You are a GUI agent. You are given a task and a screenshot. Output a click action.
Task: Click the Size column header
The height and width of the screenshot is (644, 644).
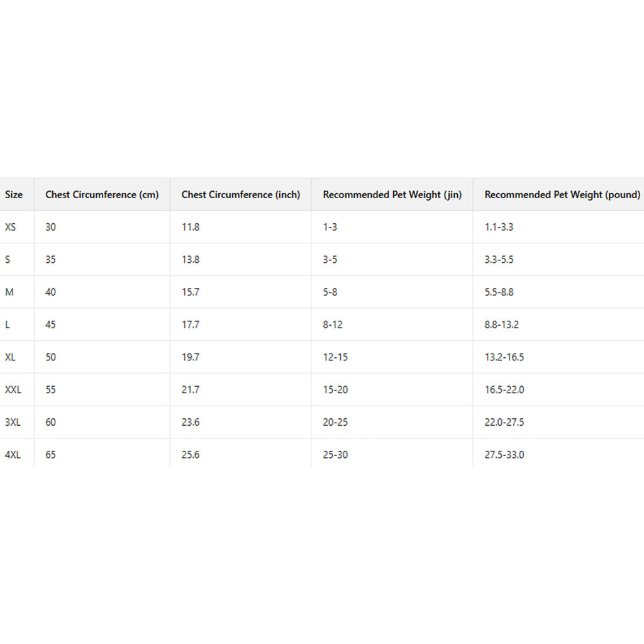point(14,195)
